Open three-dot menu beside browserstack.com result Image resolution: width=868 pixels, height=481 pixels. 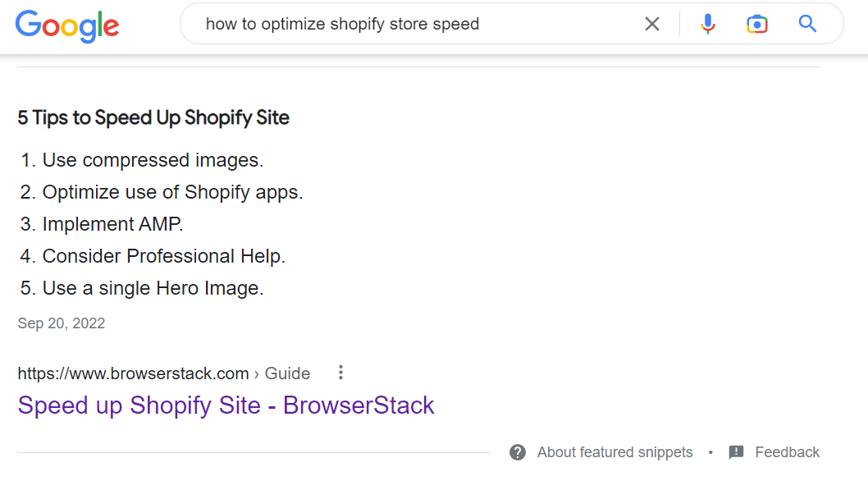click(341, 373)
